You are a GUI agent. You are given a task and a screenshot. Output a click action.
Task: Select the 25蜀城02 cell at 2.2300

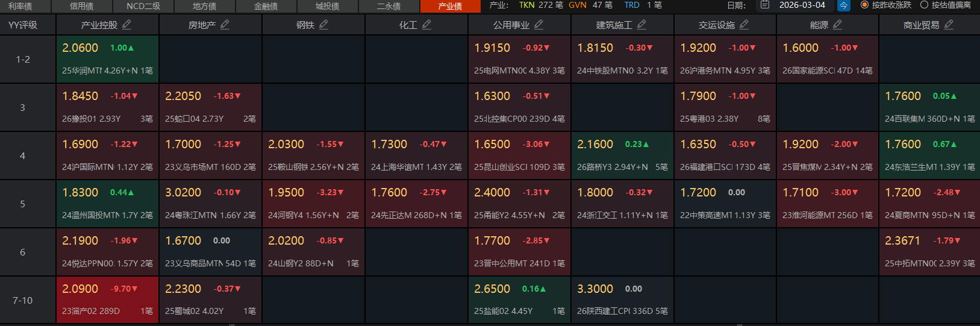(210, 300)
